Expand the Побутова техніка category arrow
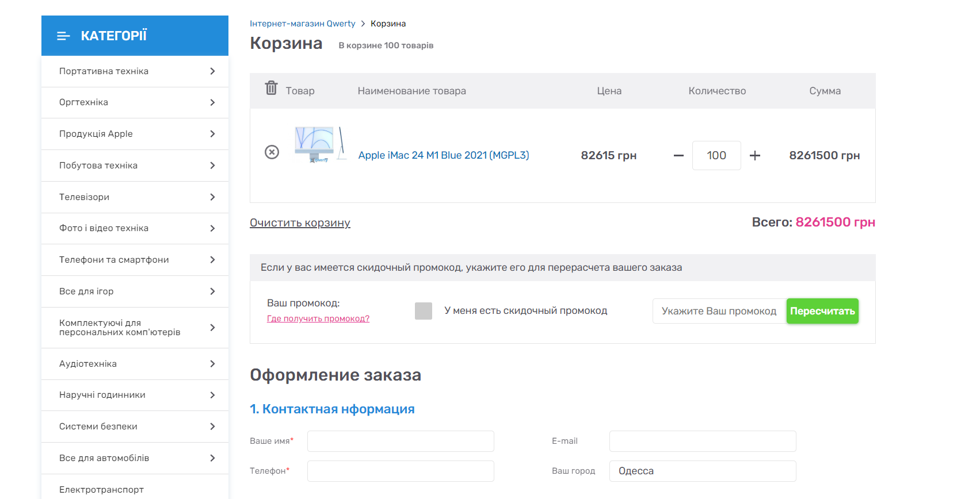 212,166
